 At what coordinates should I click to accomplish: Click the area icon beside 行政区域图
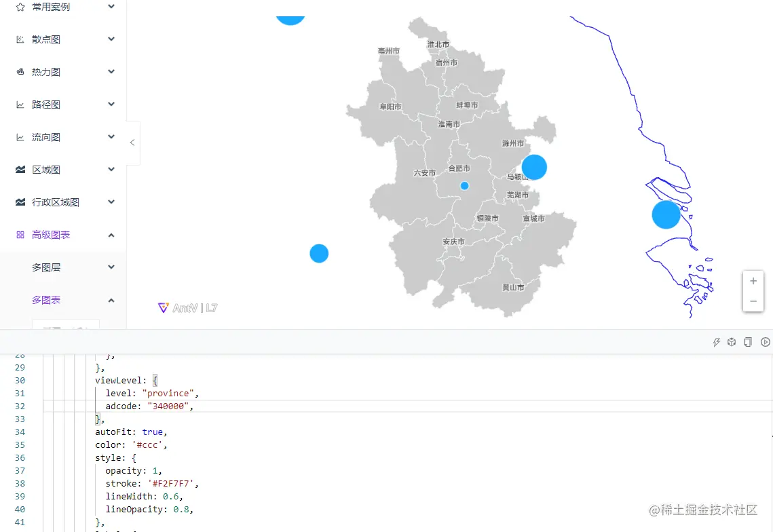(20, 202)
